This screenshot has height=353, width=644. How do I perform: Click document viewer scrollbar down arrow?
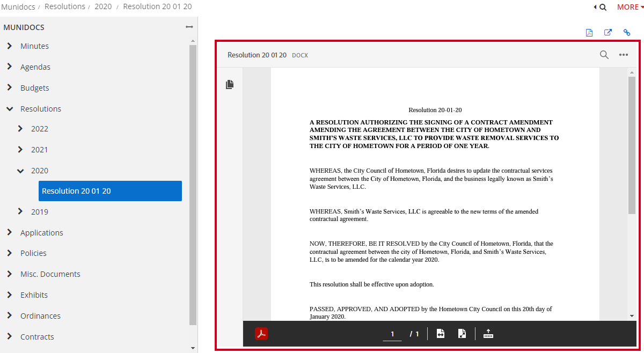[632, 316]
